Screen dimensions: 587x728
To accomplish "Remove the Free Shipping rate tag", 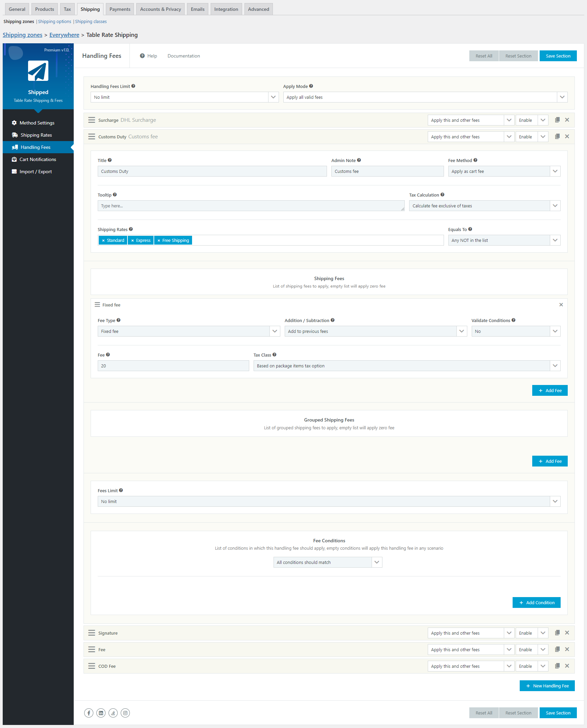I will (x=159, y=241).
